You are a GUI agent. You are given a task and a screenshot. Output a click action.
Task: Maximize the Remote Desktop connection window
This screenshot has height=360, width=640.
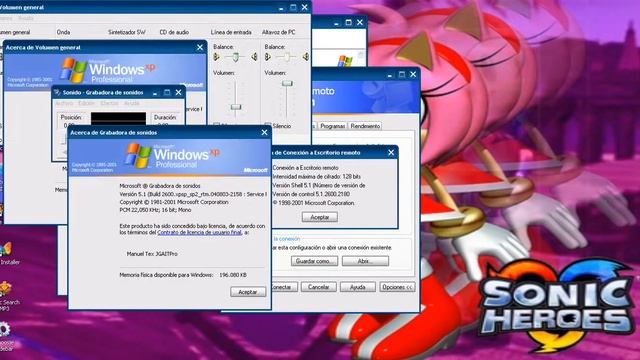point(402,74)
